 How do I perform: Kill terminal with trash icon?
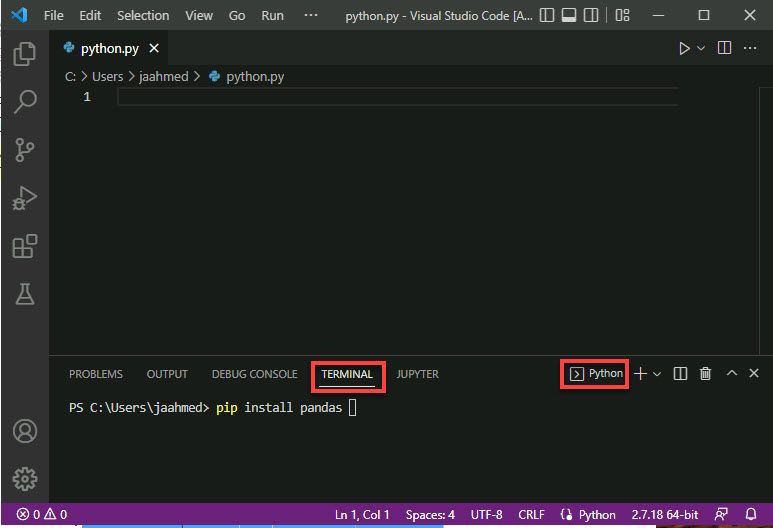(705, 374)
